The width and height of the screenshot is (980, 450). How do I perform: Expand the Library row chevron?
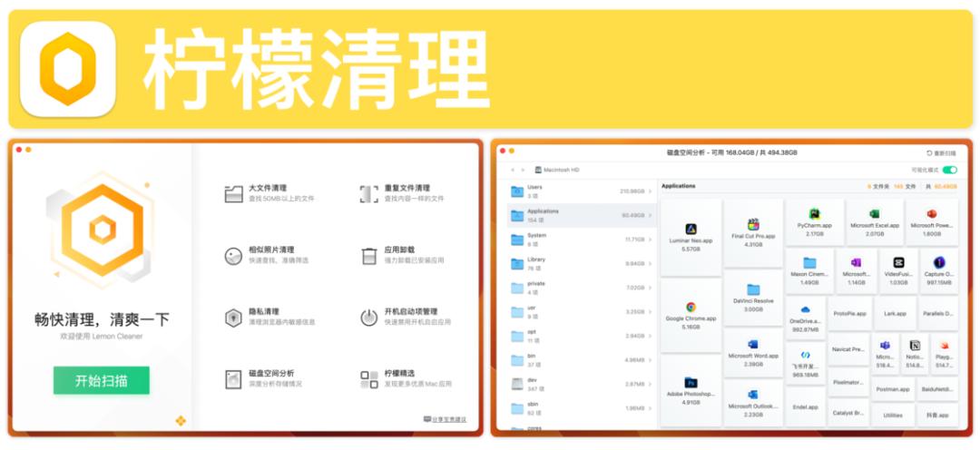point(651,264)
